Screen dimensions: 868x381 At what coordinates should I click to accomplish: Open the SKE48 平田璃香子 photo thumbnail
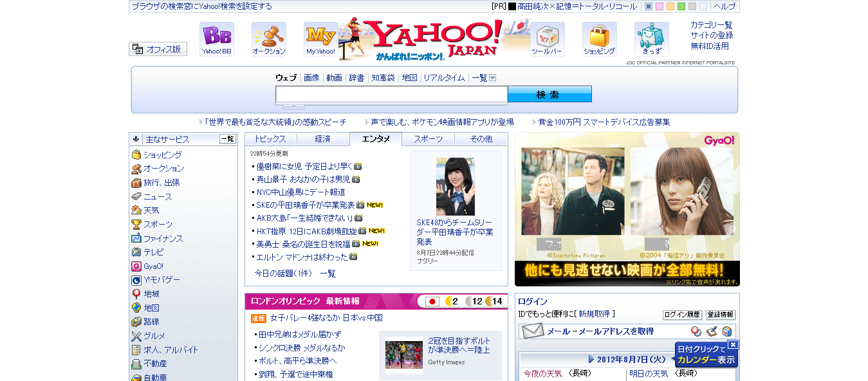tap(456, 187)
